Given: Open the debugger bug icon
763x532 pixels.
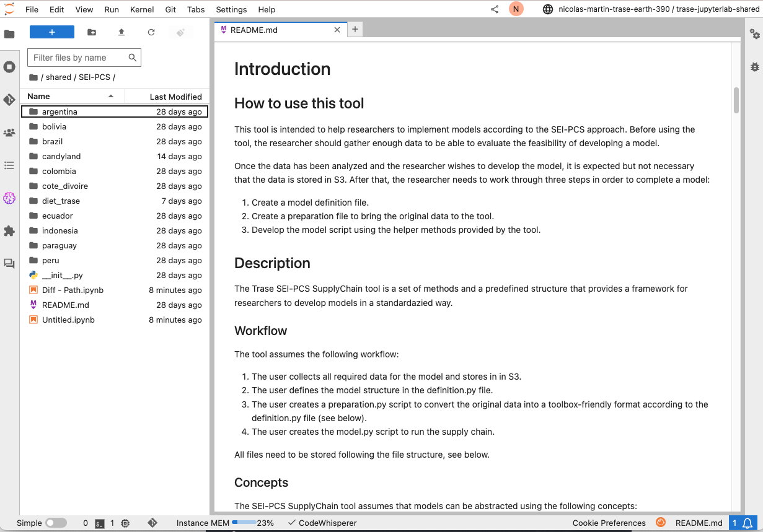Looking at the screenshot, I should tap(754, 67).
